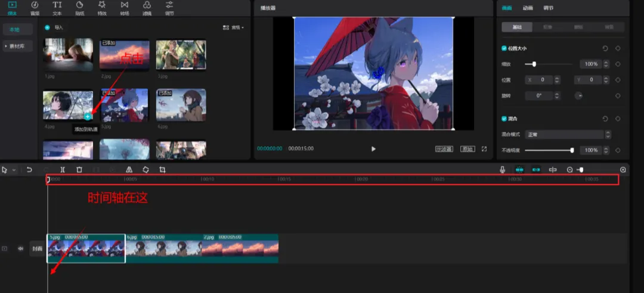Add keyframe for 缩放 scale
This screenshot has height=293, width=644.
point(618,64)
